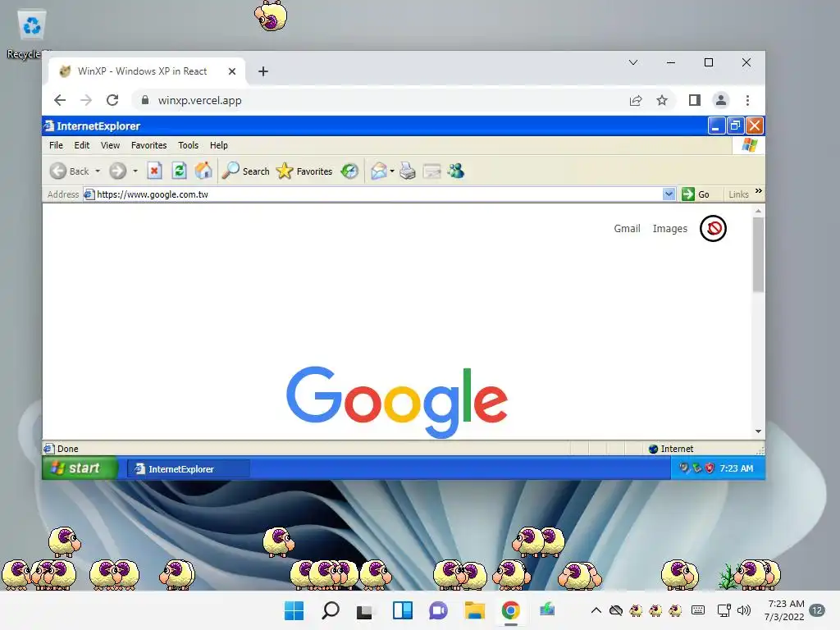Open the Chrome profile avatar
The height and width of the screenshot is (630, 840).
click(x=720, y=100)
